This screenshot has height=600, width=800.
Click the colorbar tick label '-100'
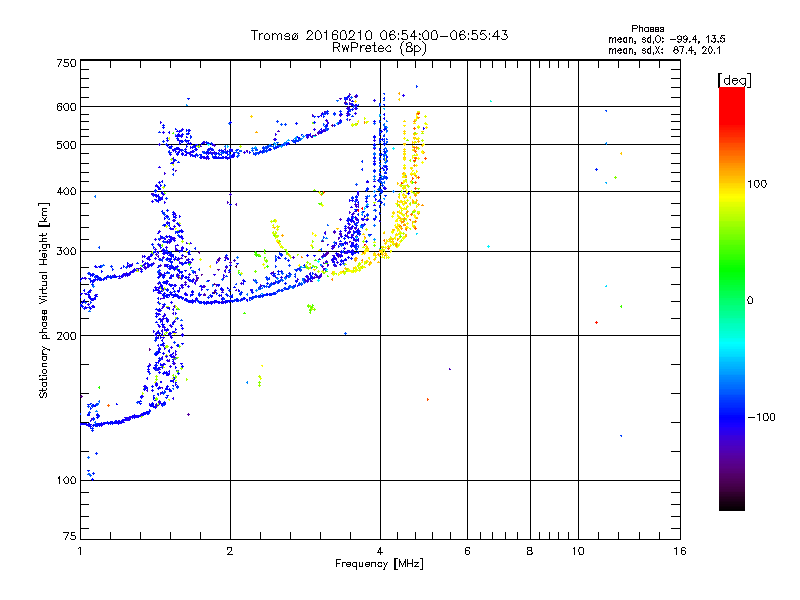pyautogui.click(x=761, y=417)
